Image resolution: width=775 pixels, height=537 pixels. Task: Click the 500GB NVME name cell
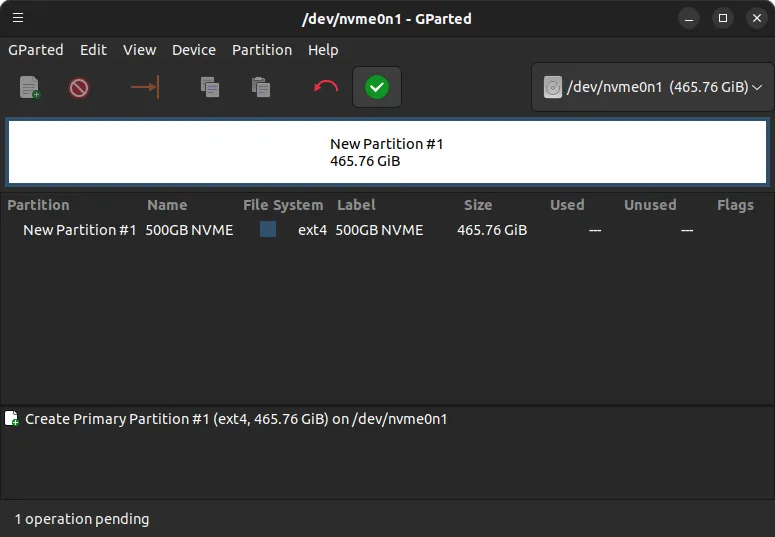point(189,230)
